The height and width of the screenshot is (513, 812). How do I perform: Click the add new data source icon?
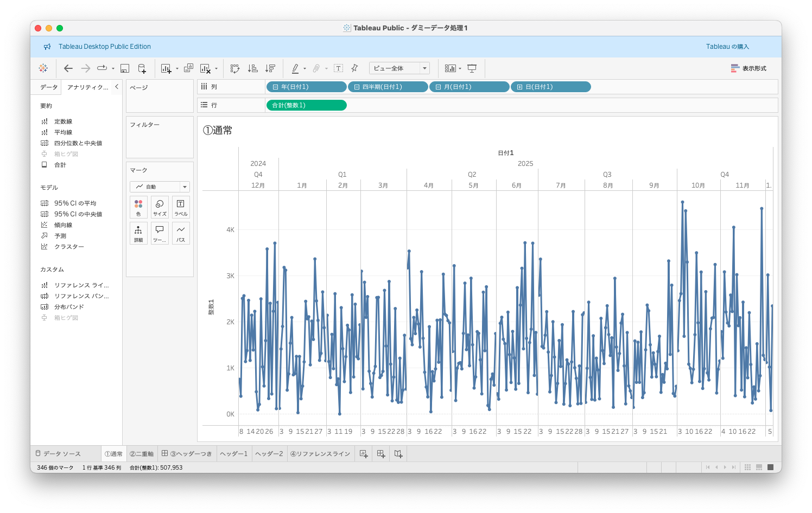point(142,68)
